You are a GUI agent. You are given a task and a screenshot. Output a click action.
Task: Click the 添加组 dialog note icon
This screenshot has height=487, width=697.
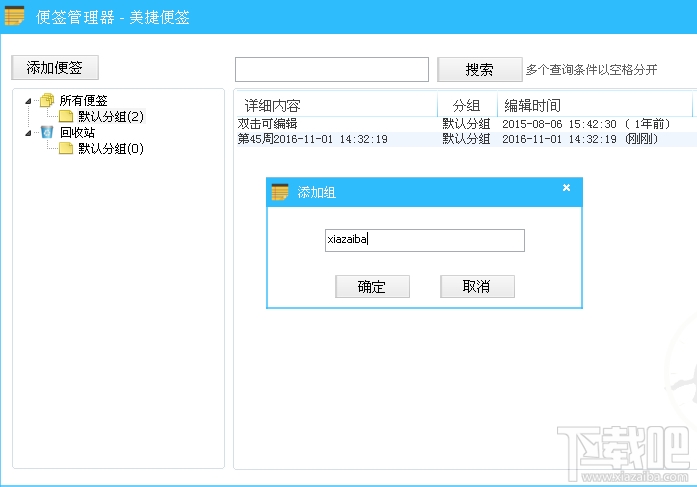point(280,192)
